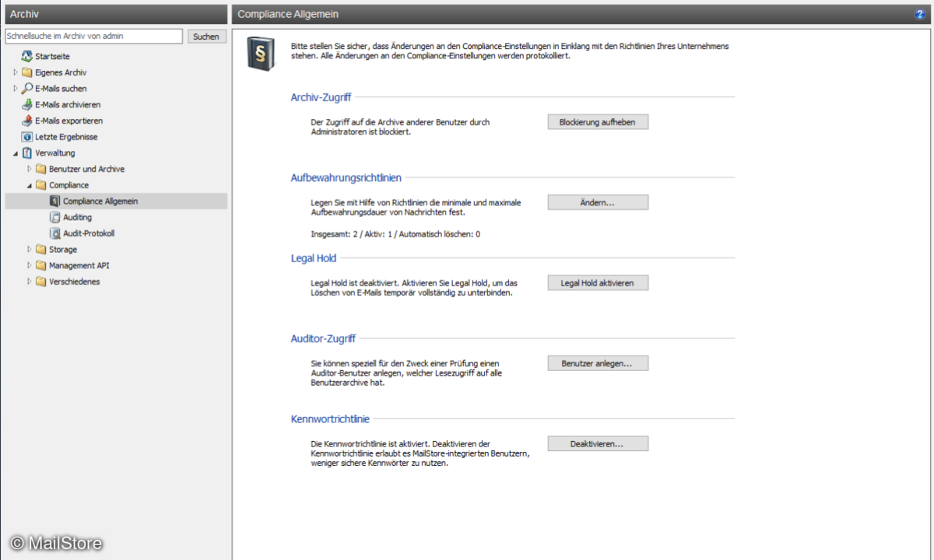Select the Audit-Protokoll tree entry
The image size is (934, 560).
pyautogui.click(x=89, y=233)
